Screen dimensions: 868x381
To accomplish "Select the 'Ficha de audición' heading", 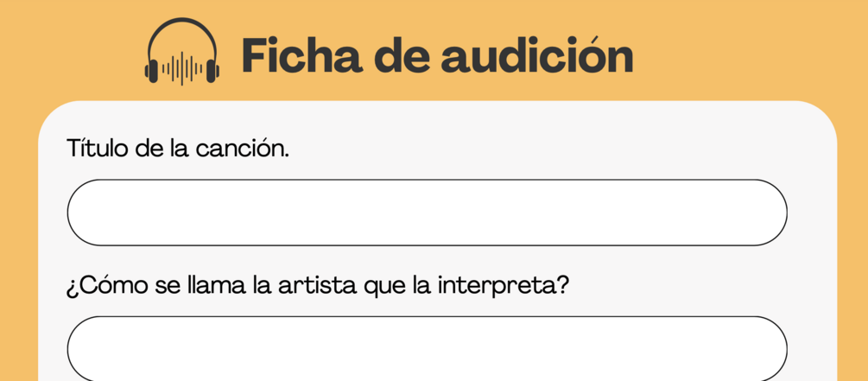I will coord(437,55).
